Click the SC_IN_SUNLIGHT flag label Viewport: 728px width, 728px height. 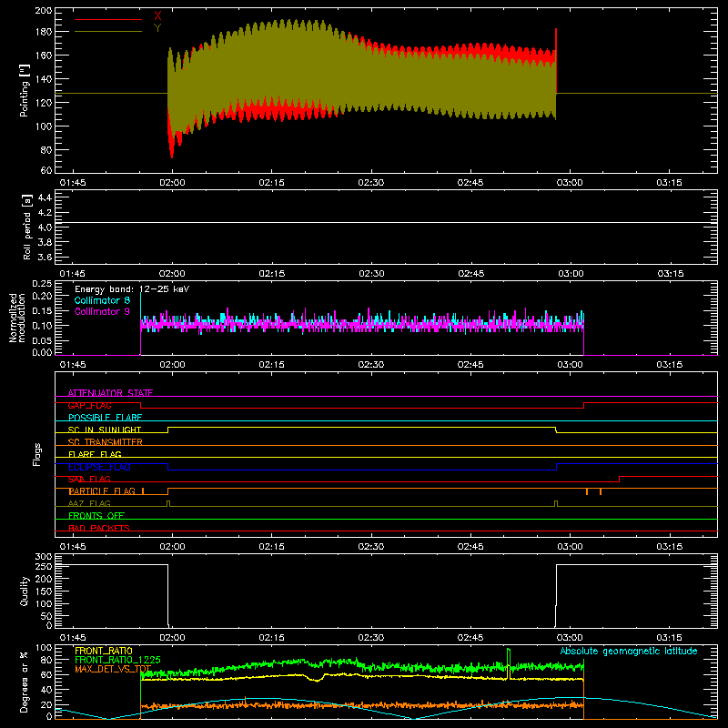(x=105, y=430)
